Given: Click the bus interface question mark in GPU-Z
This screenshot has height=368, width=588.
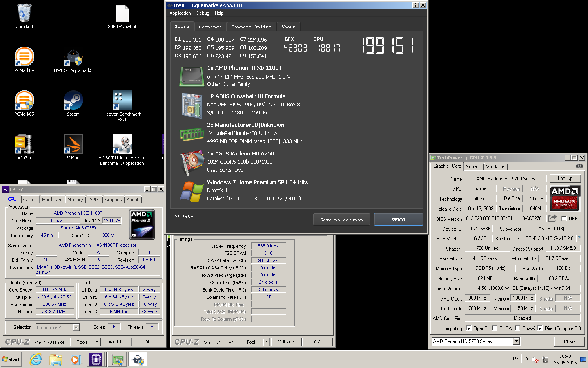Looking at the screenshot, I should [x=579, y=238].
